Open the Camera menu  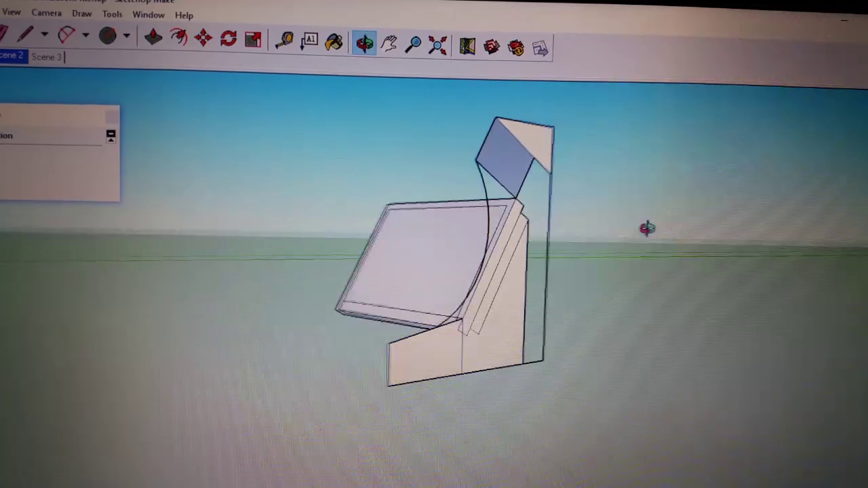46,13
